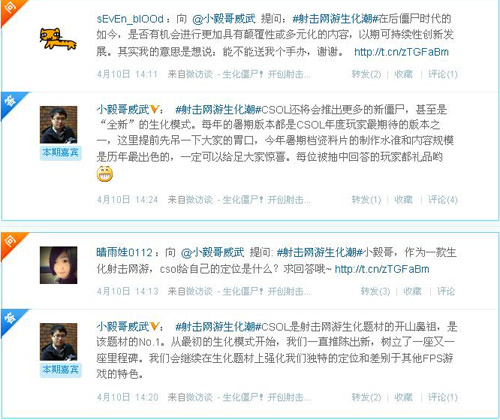Click the http://t.cn/zTGFaBm link in the first post
Image resolution: width=500 pixels, height=420 pixels.
point(401,52)
